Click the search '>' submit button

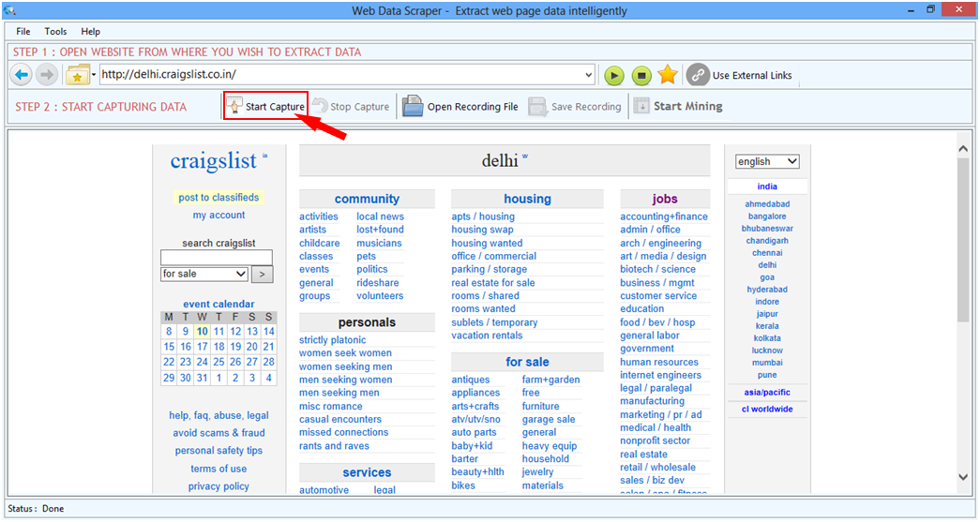point(262,274)
